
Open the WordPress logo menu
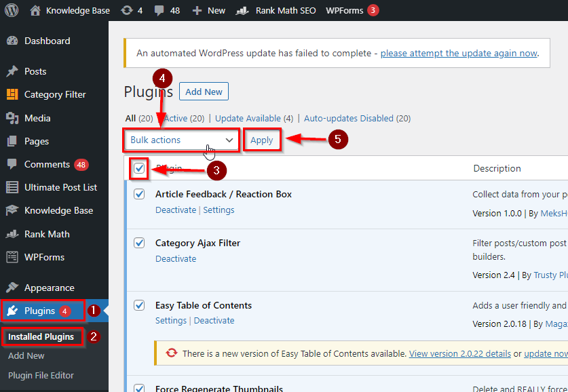click(12, 10)
